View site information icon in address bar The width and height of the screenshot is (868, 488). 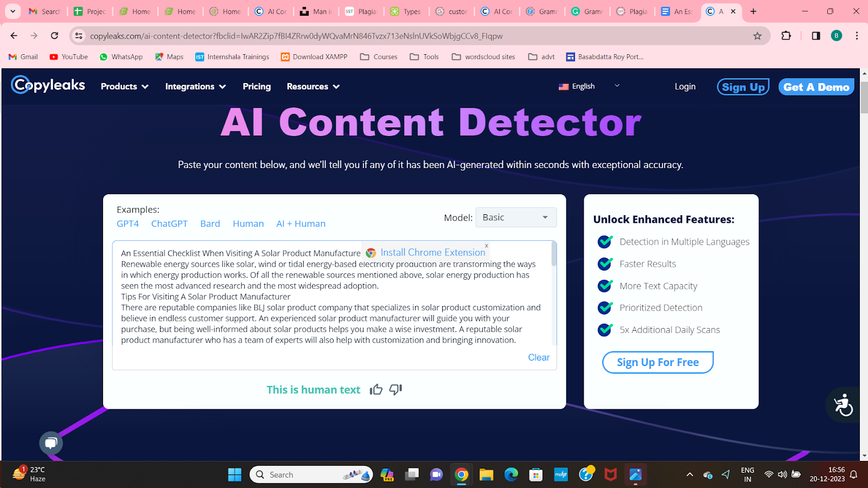click(79, 36)
